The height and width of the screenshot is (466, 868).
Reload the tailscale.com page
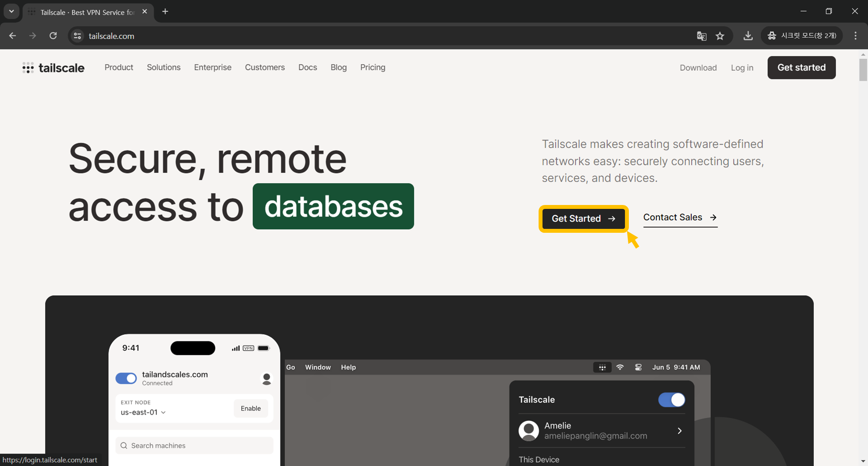tap(53, 36)
